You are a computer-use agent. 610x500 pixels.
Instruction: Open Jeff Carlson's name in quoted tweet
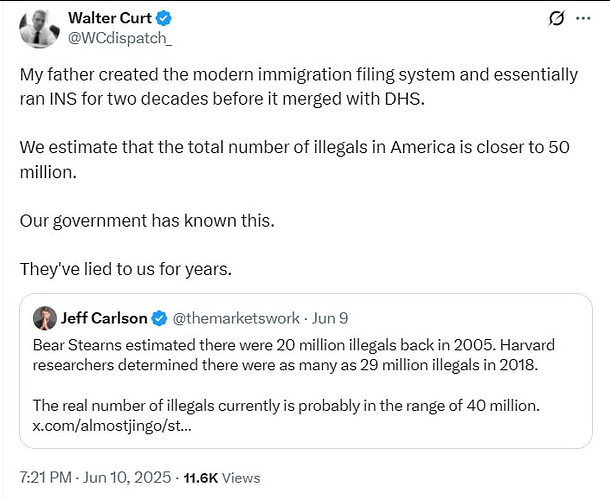tap(104, 318)
